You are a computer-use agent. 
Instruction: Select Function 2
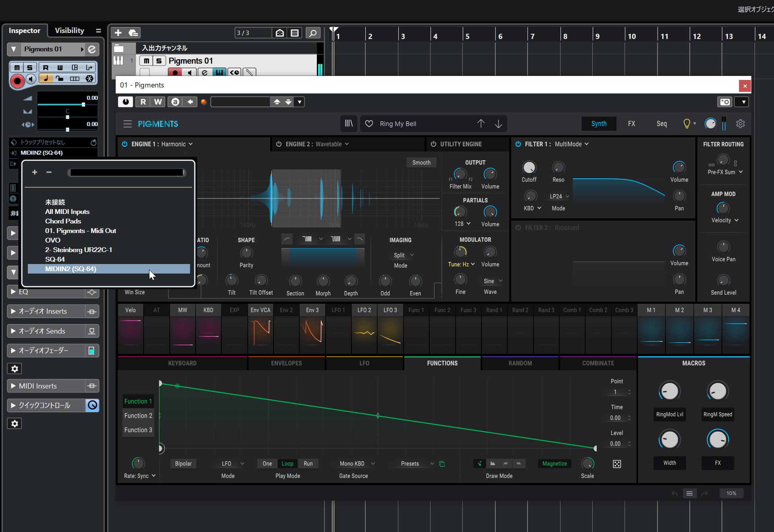138,416
